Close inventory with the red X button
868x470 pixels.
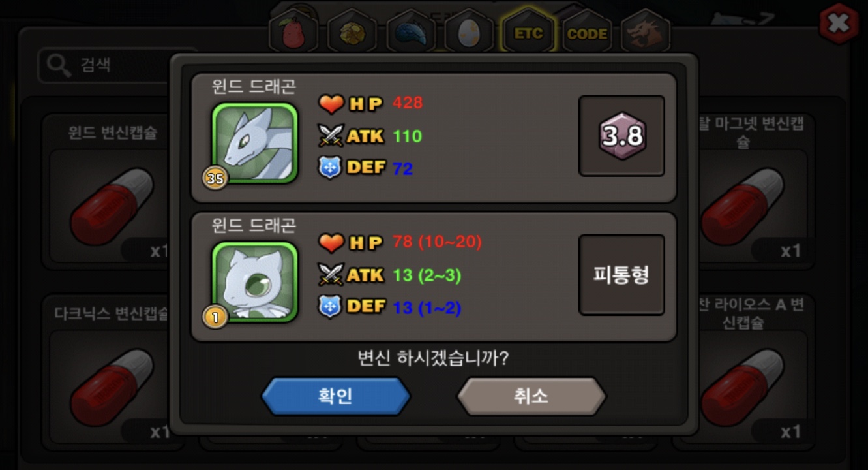pyautogui.click(x=839, y=23)
